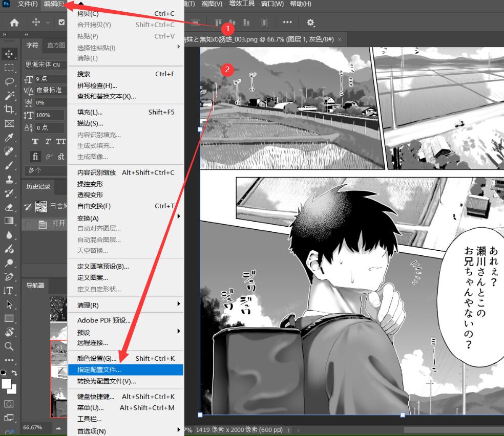Open the 多个 dropdown in Character panel
This screenshot has width=504, height=436.
(x=46, y=170)
